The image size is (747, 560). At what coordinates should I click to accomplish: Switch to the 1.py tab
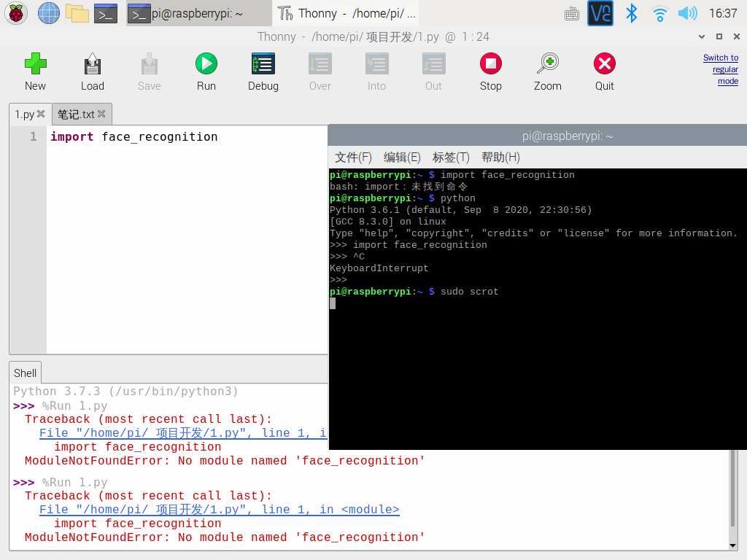(24, 114)
